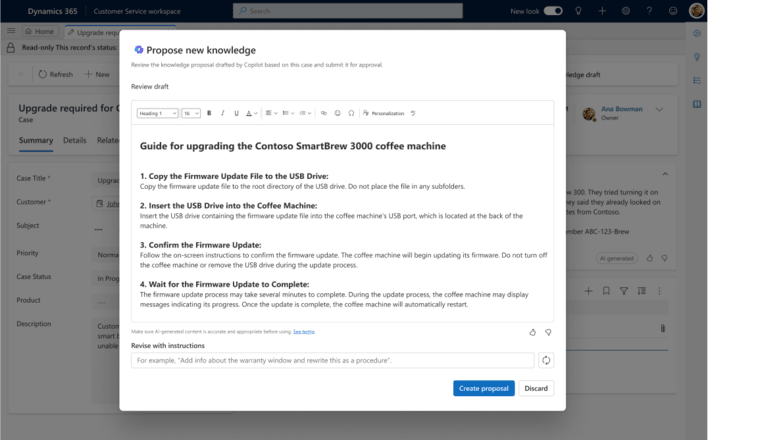The image size is (758, 440).
Task: Click the lightbulb icon in the top bar
Action: point(578,11)
